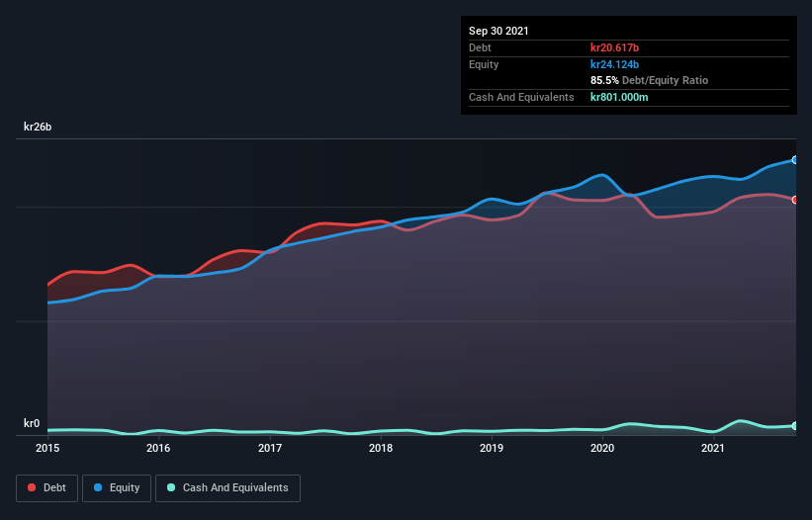Click the 85.5% Debt/Equity Ratio text
The height and width of the screenshot is (520, 812).
point(650,80)
